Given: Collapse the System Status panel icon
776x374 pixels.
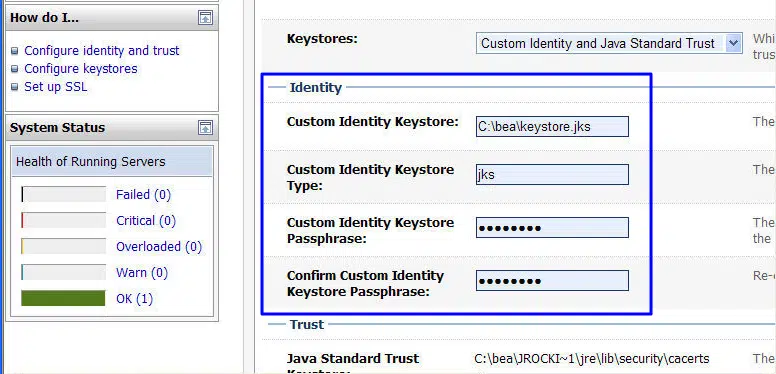Looking at the screenshot, I should coord(205,128).
